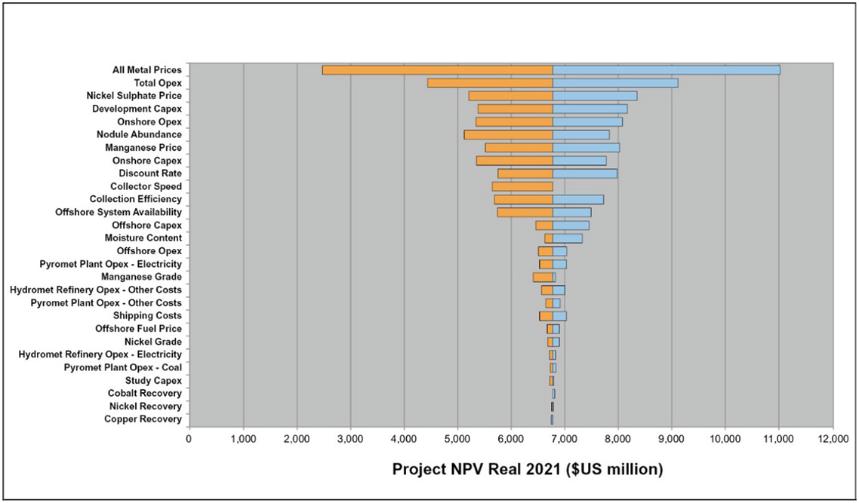Image resolution: width=859 pixels, height=503 pixels.
Task: Select the Copper Recovery label
Action: tap(142, 419)
